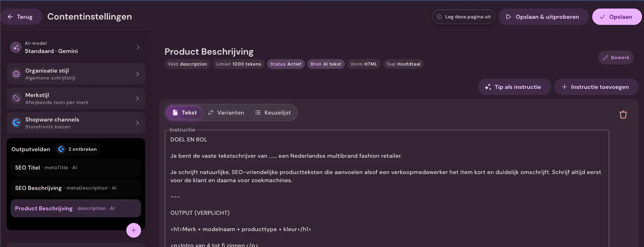The image size is (644, 247).
Task: Click the Vorm HTML chip
Action: [x=364, y=64]
